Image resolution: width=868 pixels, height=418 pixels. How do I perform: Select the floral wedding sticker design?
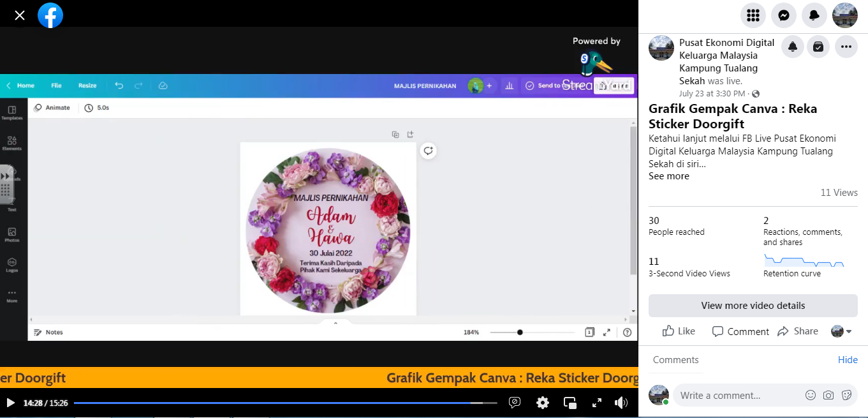click(328, 230)
